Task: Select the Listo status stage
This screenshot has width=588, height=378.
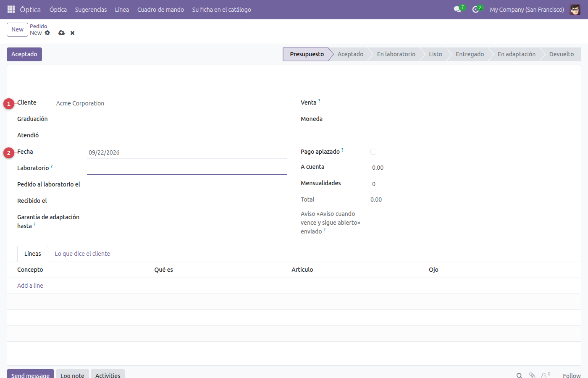Action: coord(436,54)
